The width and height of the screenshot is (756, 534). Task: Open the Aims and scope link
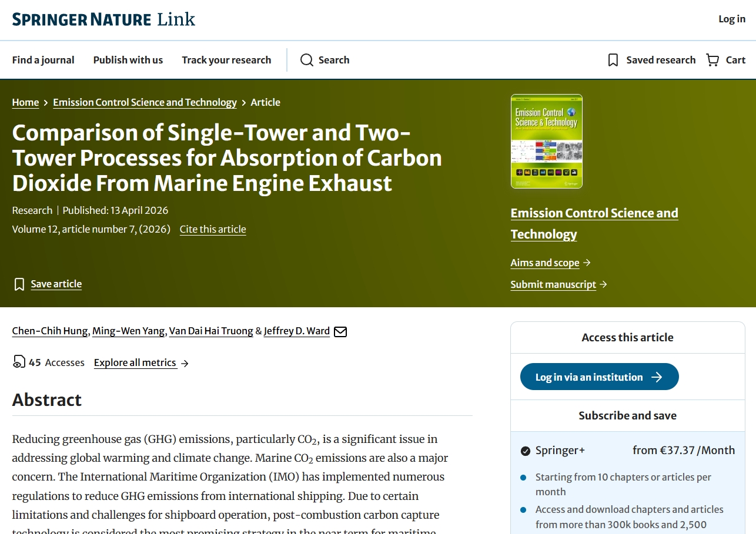pos(545,263)
